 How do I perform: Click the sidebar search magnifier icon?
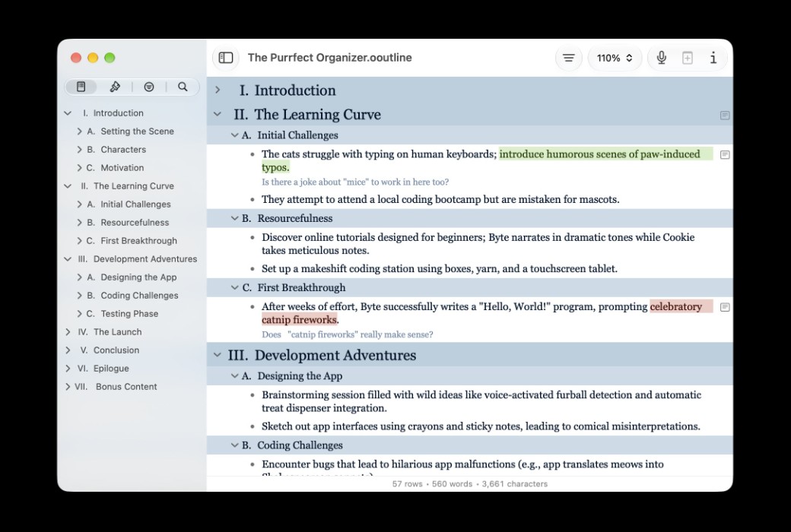point(183,87)
